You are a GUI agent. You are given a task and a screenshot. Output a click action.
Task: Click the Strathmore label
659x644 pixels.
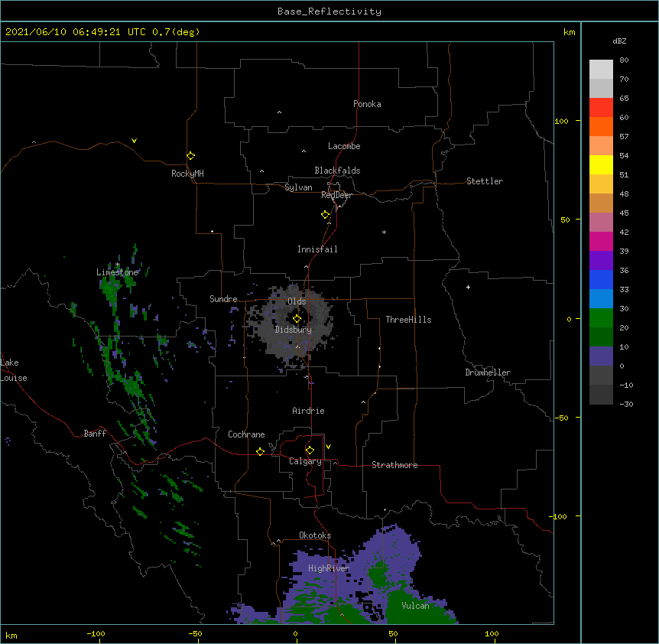click(394, 465)
